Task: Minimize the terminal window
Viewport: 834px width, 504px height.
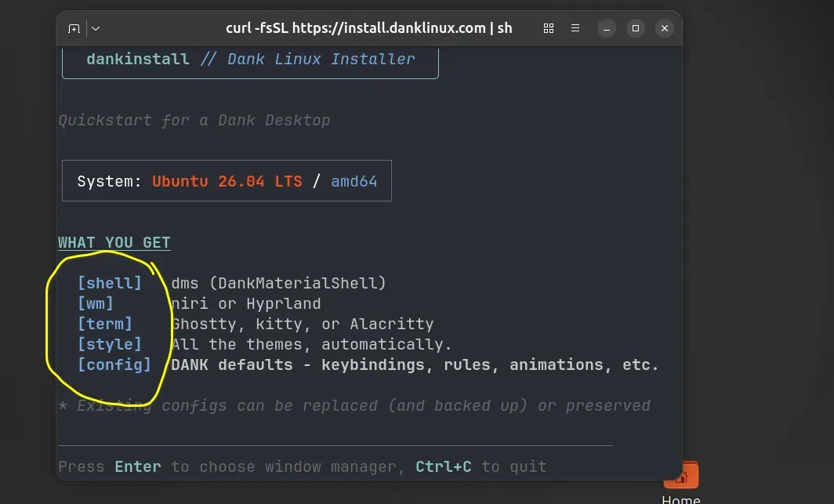Action: pyautogui.click(x=607, y=28)
